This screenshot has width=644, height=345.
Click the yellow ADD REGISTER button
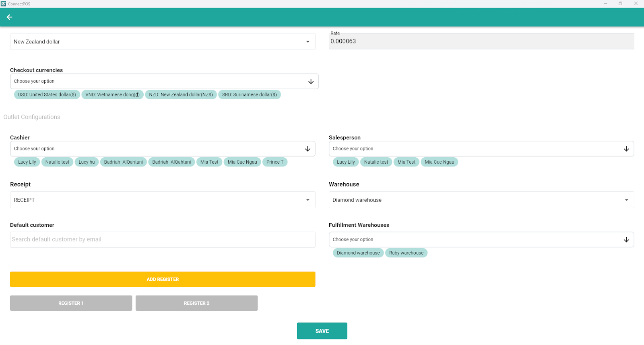click(163, 279)
